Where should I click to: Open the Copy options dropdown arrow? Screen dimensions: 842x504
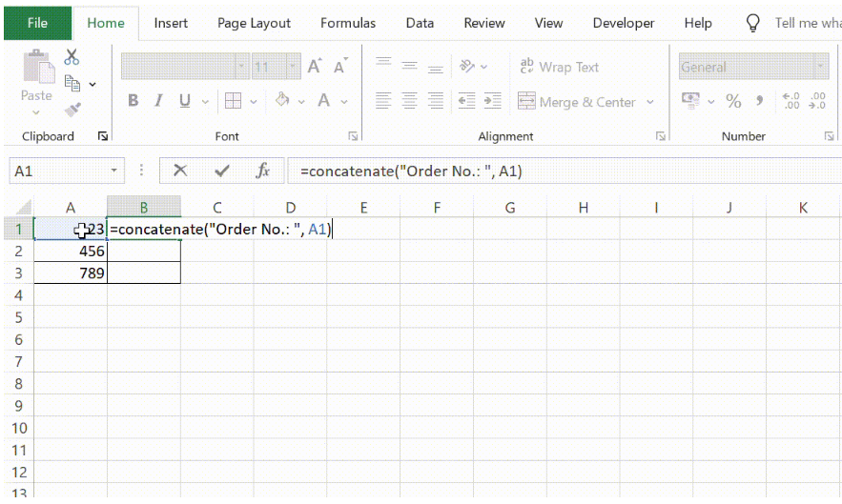click(92, 84)
